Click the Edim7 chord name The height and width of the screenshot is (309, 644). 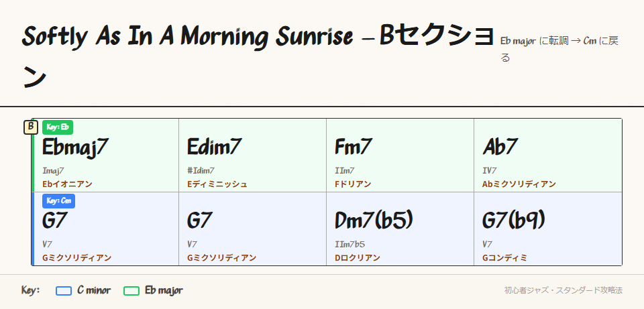(x=215, y=147)
